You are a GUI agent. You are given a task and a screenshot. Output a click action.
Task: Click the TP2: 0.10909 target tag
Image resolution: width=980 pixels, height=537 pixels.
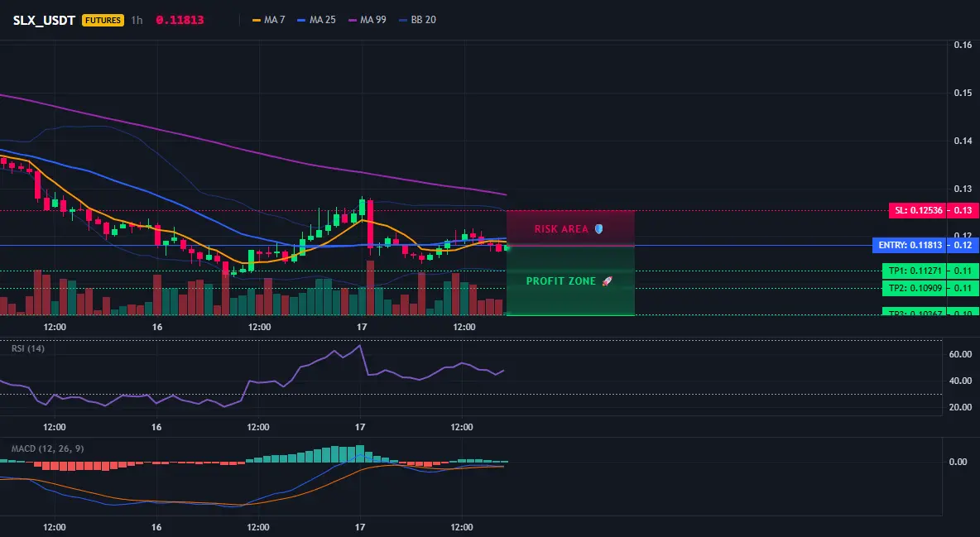(x=914, y=288)
